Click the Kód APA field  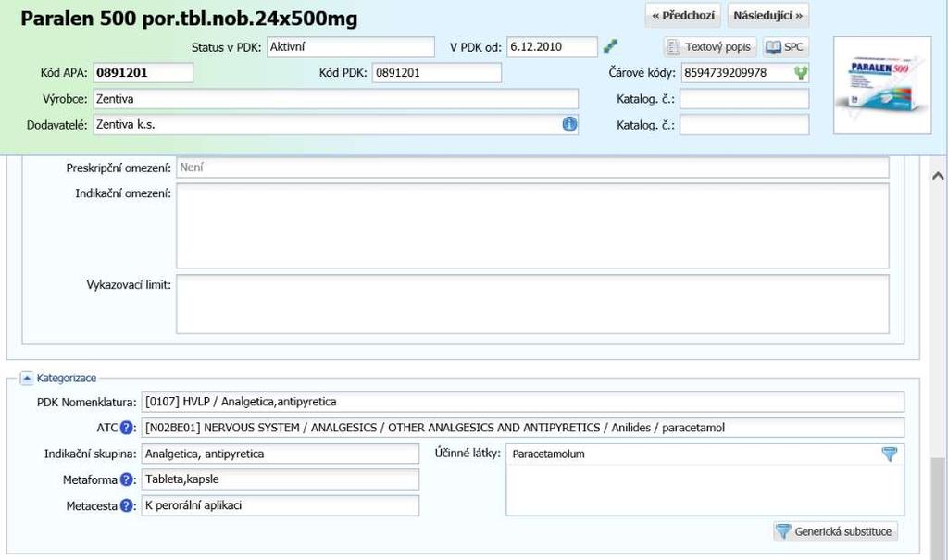[x=143, y=72]
